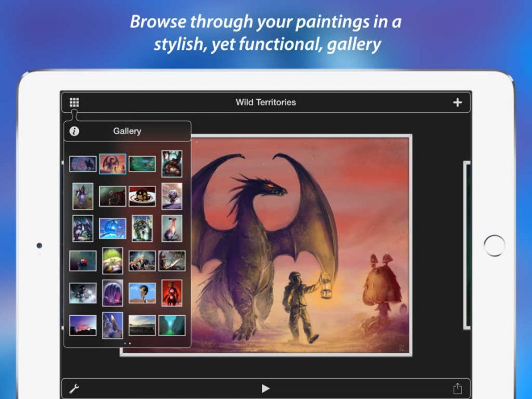
Task: Click the Wild Territories title in the top bar
Action: (x=266, y=102)
